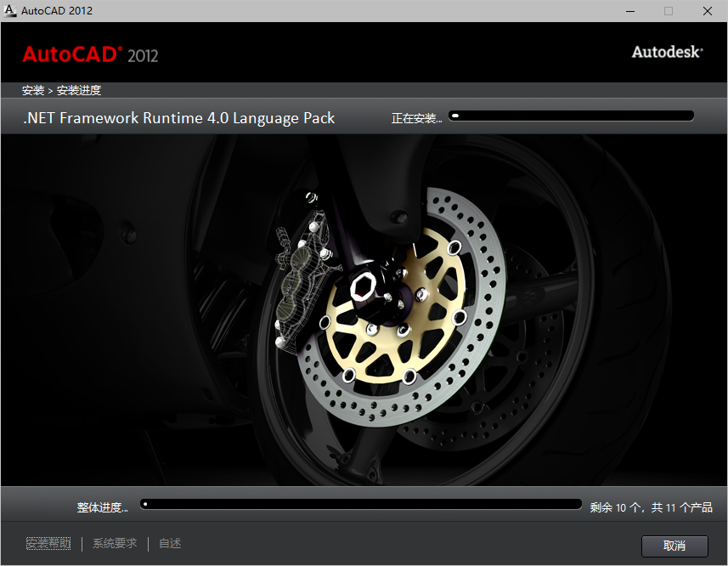Click the maximize window button
The height and width of the screenshot is (566, 728).
(669, 11)
